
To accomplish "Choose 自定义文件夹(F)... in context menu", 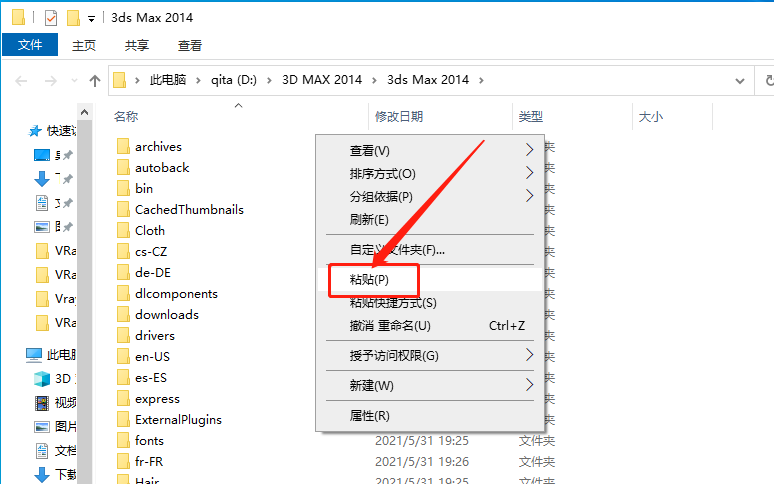I will click(x=430, y=250).
